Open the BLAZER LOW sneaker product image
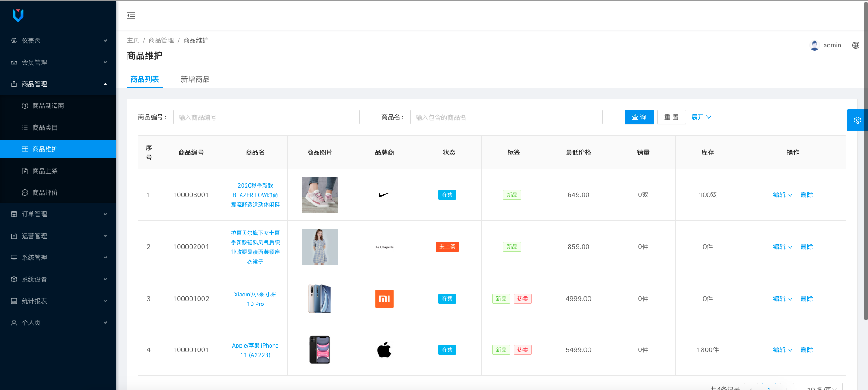The height and width of the screenshot is (390, 868). click(320, 195)
